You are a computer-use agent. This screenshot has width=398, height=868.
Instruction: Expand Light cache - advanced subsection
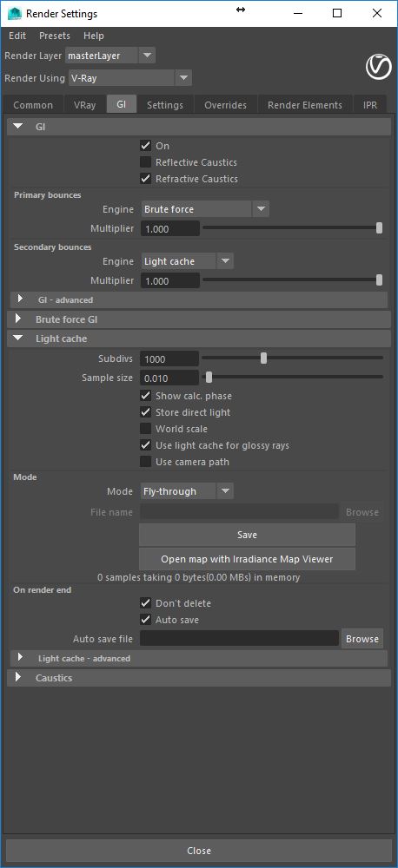[21, 658]
